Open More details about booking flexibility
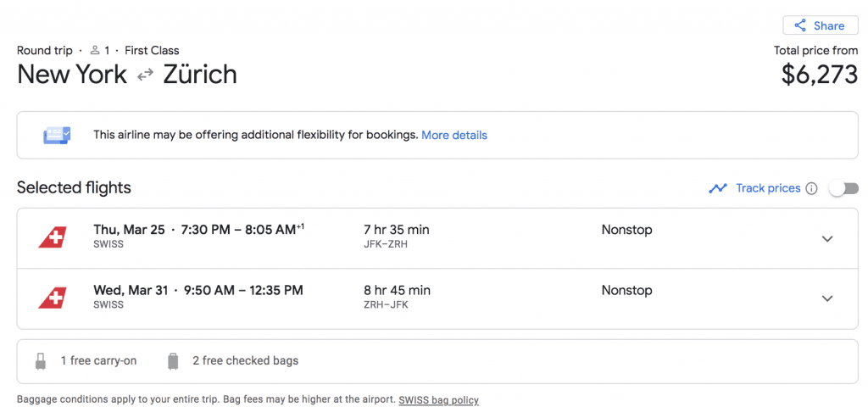The image size is (868, 418). tap(454, 135)
